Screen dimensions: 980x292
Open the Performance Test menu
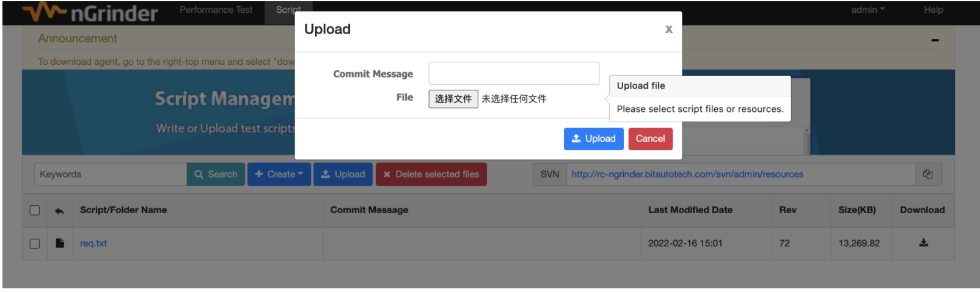point(216,10)
